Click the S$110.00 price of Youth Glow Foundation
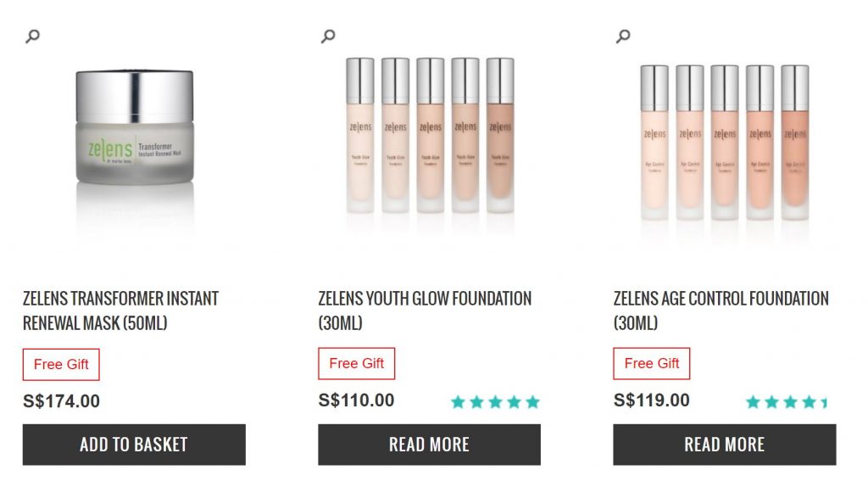This screenshot has height=487, width=868. point(356,400)
